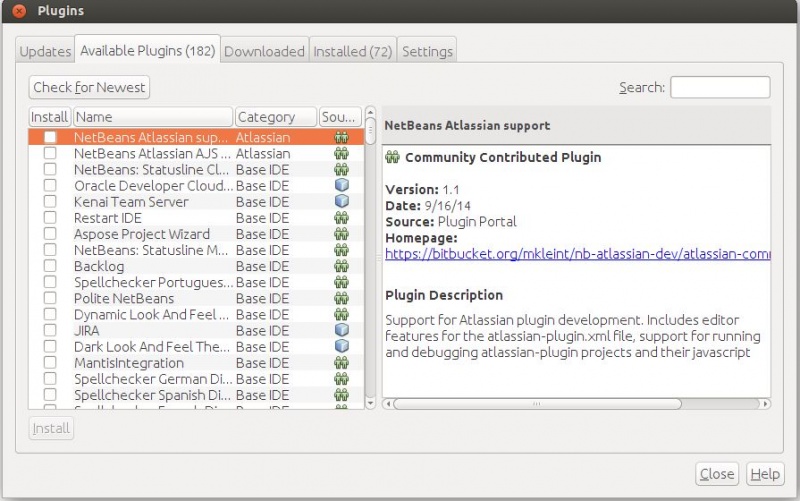The height and width of the screenshot is (501, 800).
Task: Sort the list by the Name column header
Action: point(152,117)
